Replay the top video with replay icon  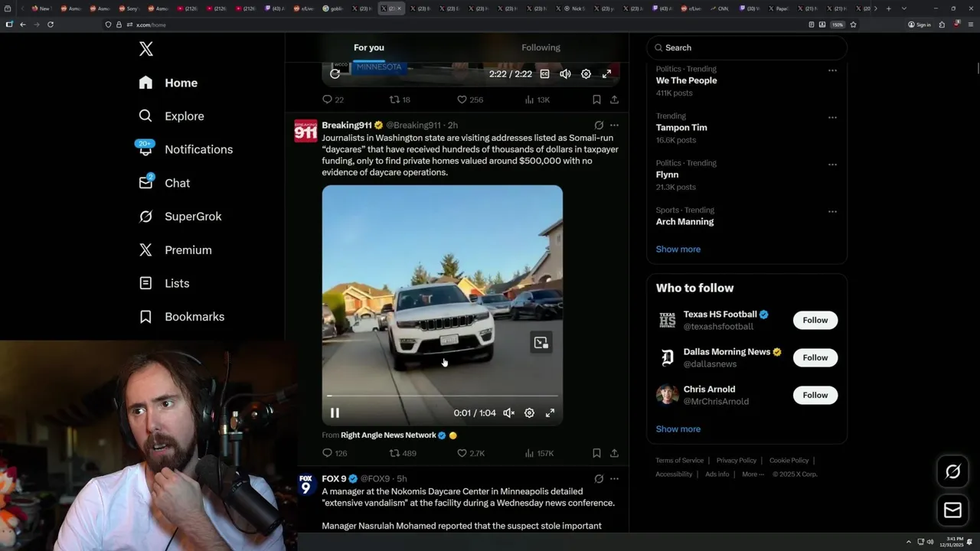click(335, 73)
